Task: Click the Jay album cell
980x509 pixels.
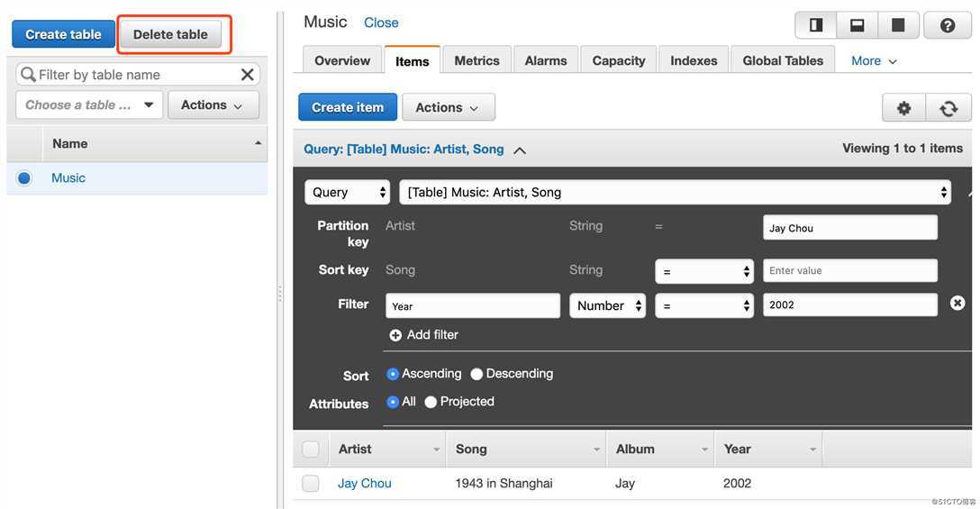Action: pyautogui.click(x=625, y=484)
